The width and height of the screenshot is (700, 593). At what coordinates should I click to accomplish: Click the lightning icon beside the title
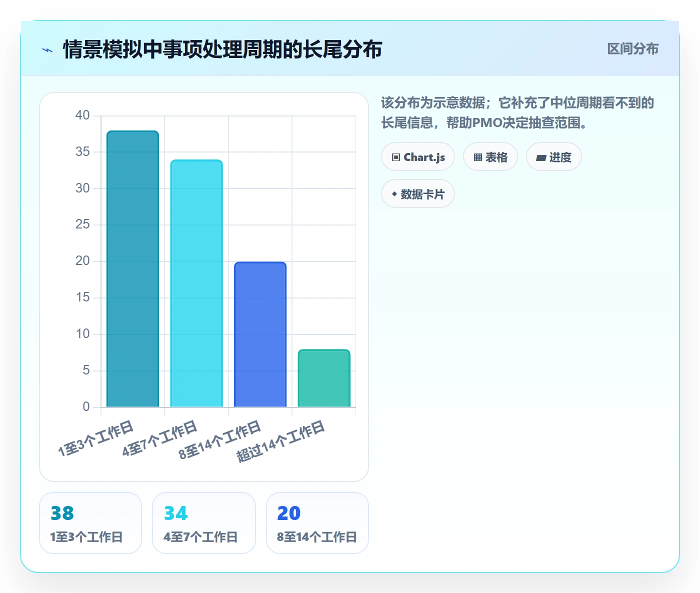(x=47, y=50)
